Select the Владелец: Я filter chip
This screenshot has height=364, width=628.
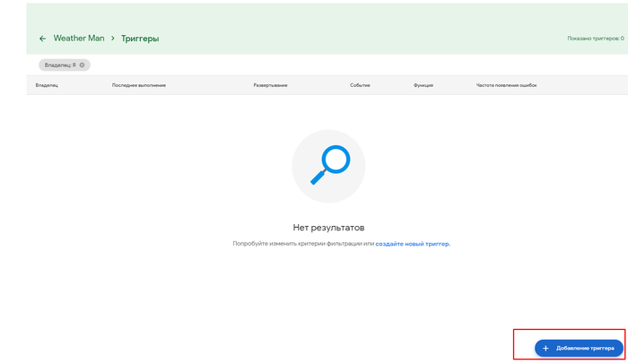[x=60, y=65]
